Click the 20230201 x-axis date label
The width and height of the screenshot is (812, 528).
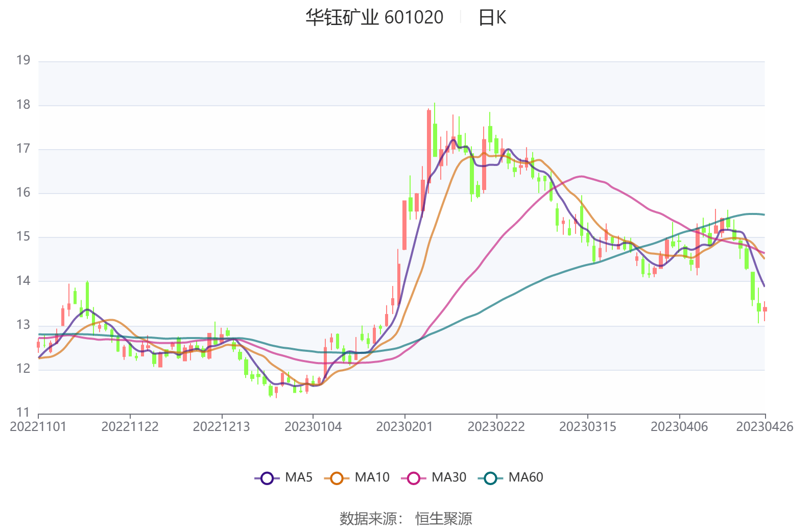click(404, 426)
